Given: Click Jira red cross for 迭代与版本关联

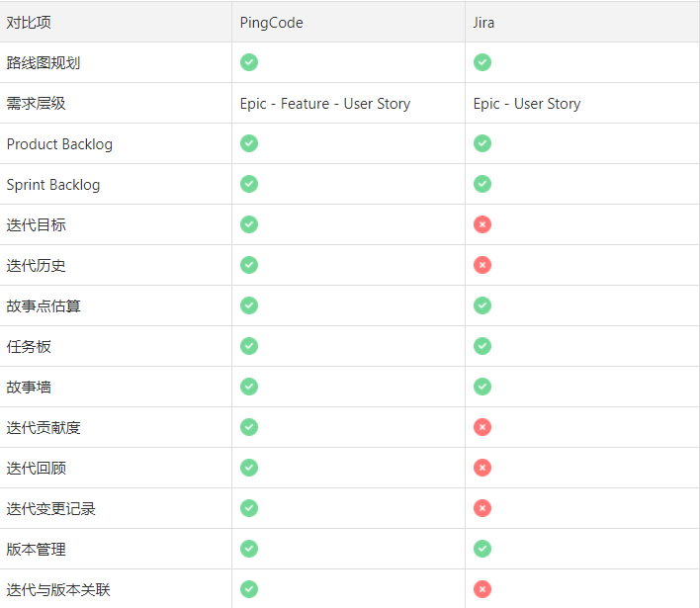Looking at the screenshot, I should pyautogui.click(x=482, y=589).
